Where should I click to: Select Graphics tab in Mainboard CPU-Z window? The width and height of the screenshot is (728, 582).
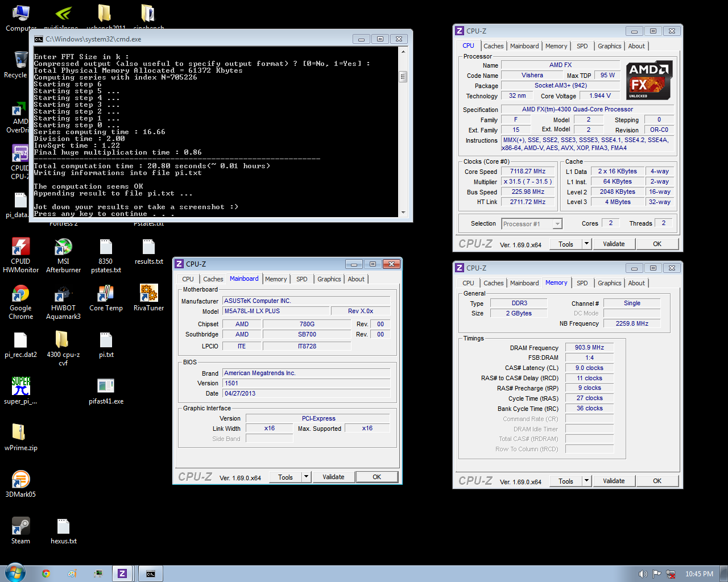[x=329, y=279]
